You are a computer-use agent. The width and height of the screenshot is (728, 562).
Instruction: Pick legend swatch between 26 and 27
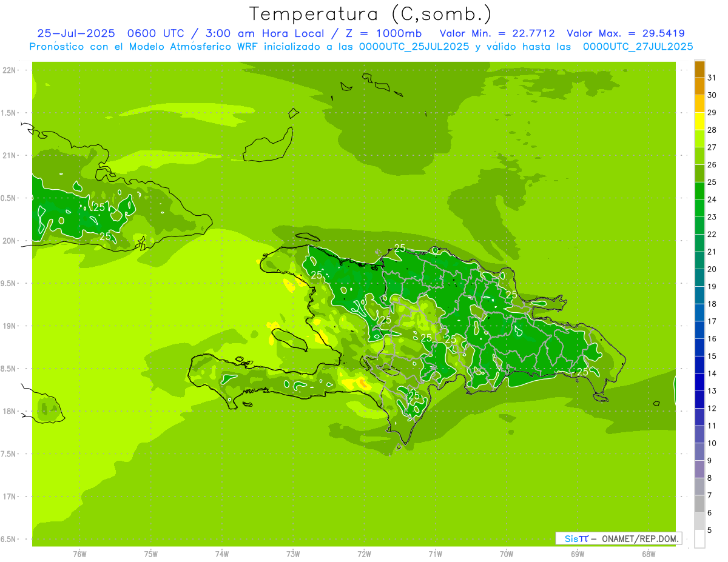(x=699, y=156)
